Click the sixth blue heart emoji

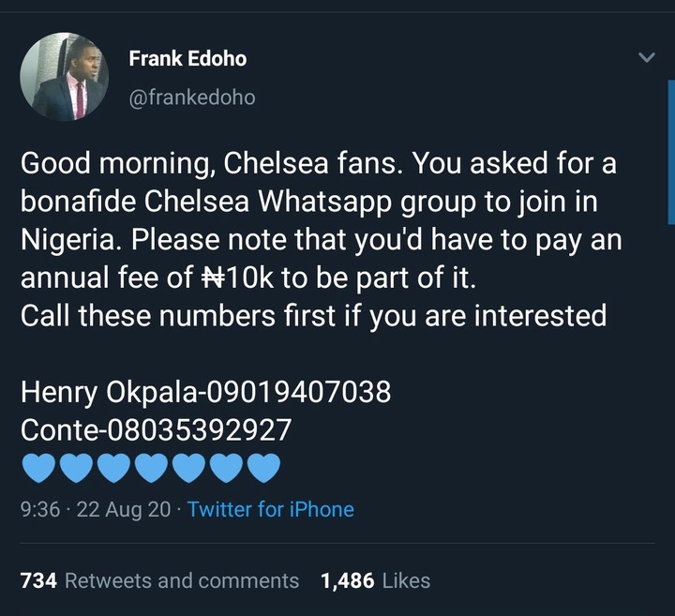tap(226, 466)
